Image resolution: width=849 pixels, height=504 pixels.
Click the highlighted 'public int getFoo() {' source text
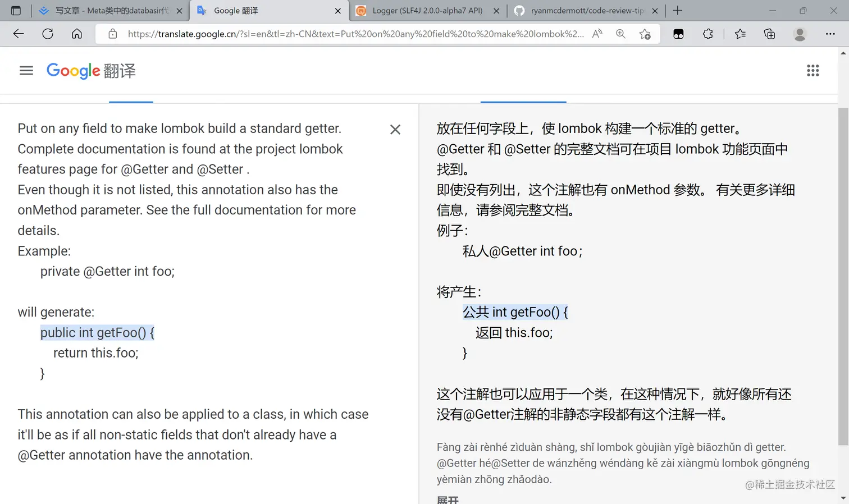click(97, 332)
